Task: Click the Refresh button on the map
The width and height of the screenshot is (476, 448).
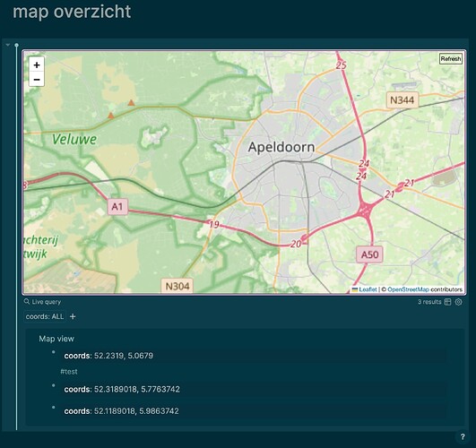Action: [451, 58]
